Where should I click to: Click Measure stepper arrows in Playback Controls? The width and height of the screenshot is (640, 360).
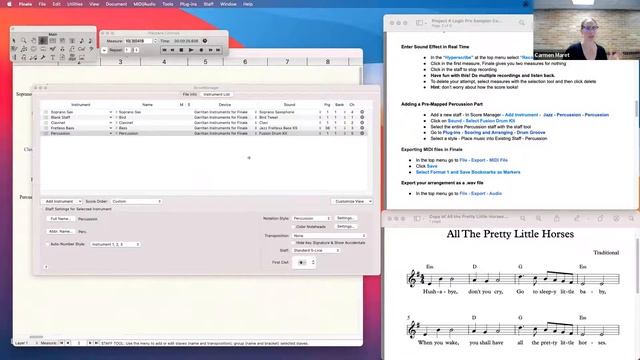coord(156,41)
